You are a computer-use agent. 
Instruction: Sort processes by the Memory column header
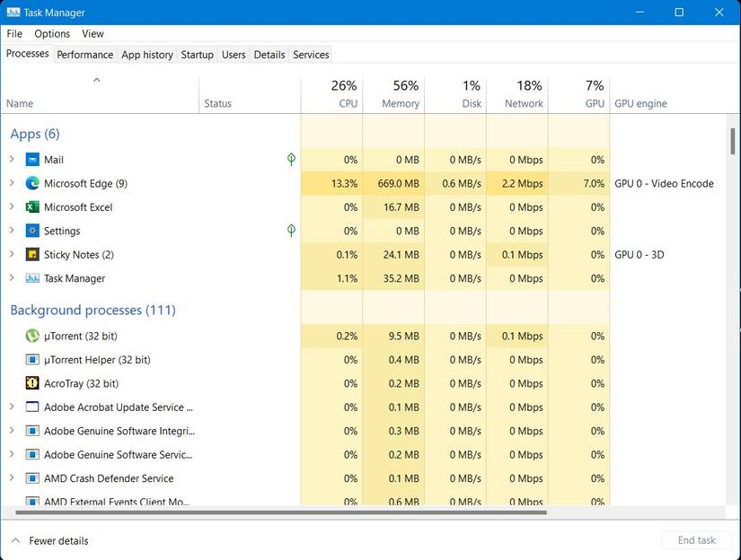(400, 94)
